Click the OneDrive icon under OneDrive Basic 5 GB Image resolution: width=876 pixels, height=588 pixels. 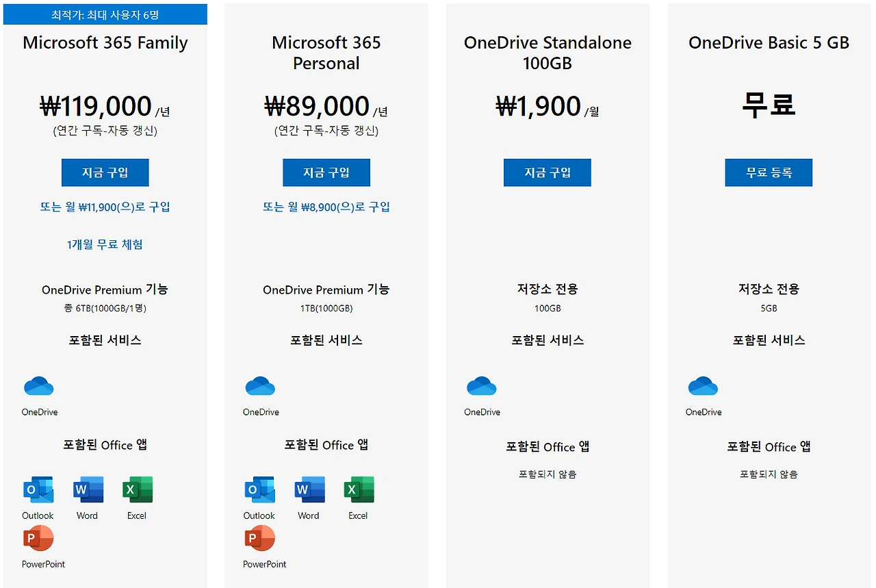[703, 386]
